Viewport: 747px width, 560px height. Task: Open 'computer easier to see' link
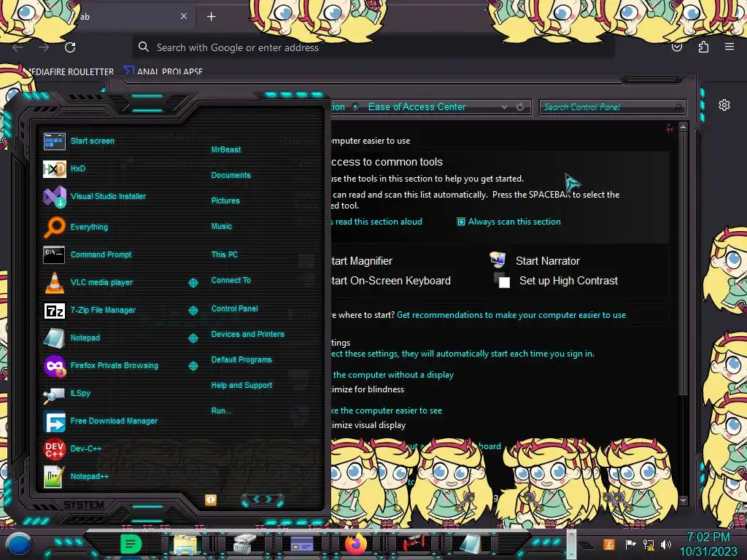tap(387, 411)
